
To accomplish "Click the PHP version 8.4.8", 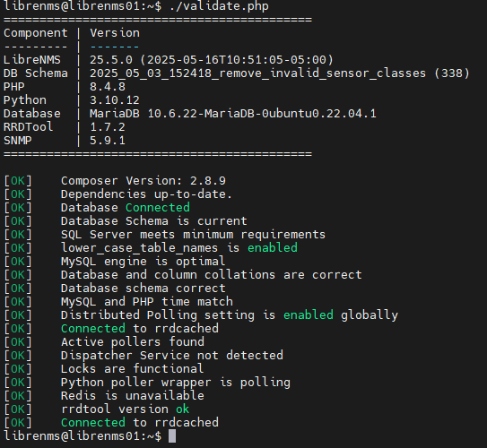I will click(108, 87).
